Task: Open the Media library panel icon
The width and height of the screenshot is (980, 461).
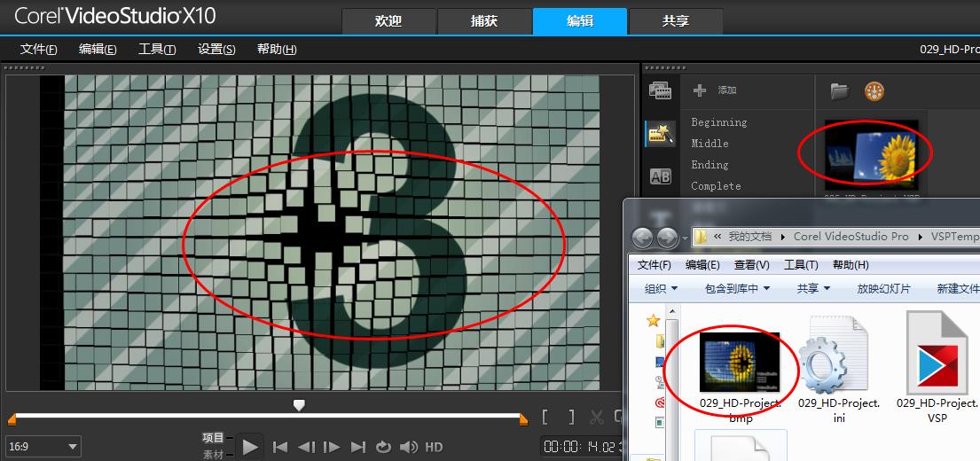Action: pos(659,91)
